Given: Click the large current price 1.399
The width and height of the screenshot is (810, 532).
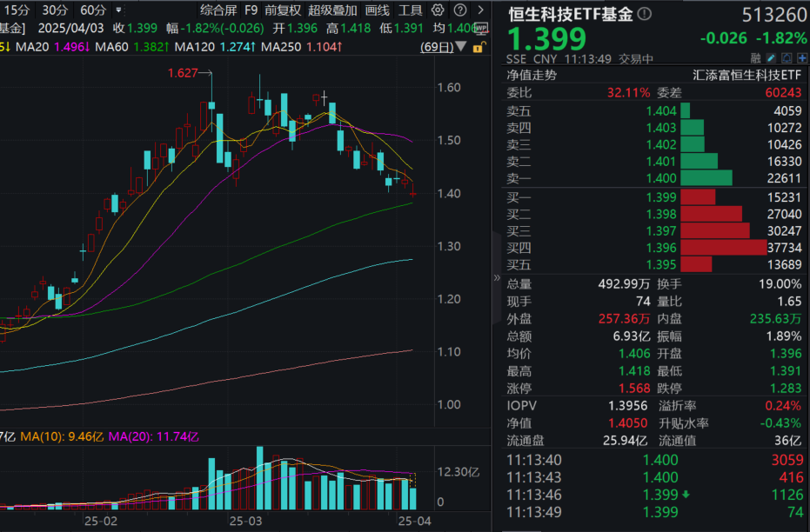Looking at the screenshot, I should [547, 39].
